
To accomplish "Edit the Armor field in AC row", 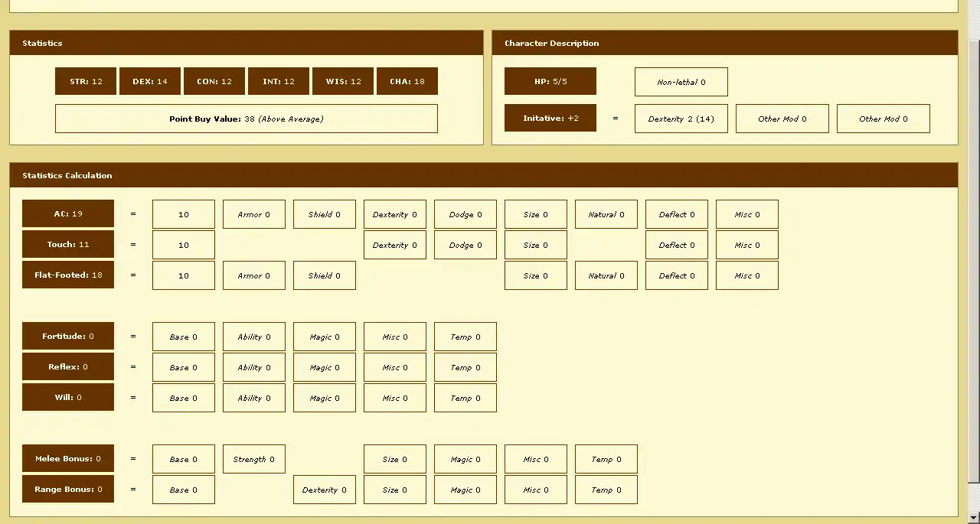I will [254, 214].
